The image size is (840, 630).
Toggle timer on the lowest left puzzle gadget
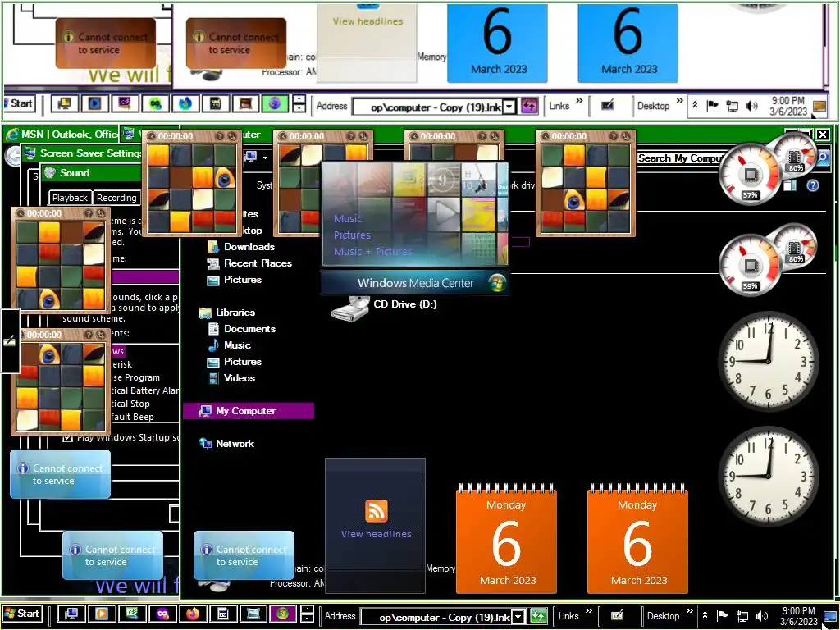pos(21,335)
